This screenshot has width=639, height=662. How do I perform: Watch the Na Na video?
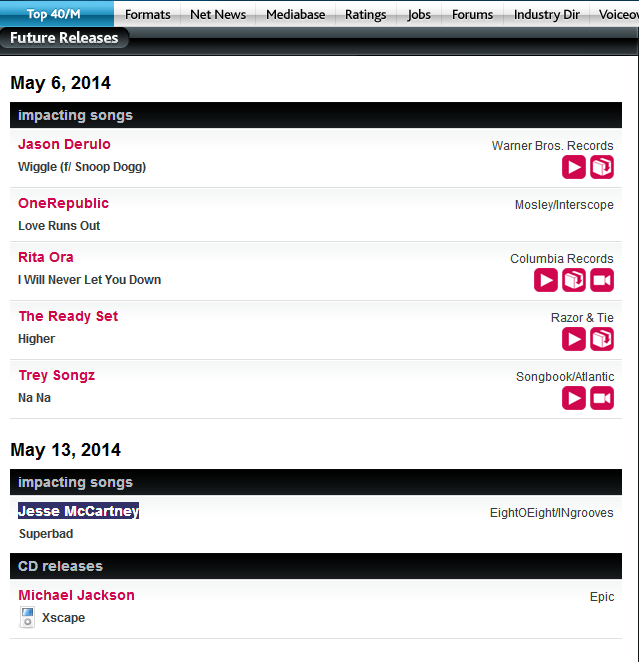(x=601, y=398)
